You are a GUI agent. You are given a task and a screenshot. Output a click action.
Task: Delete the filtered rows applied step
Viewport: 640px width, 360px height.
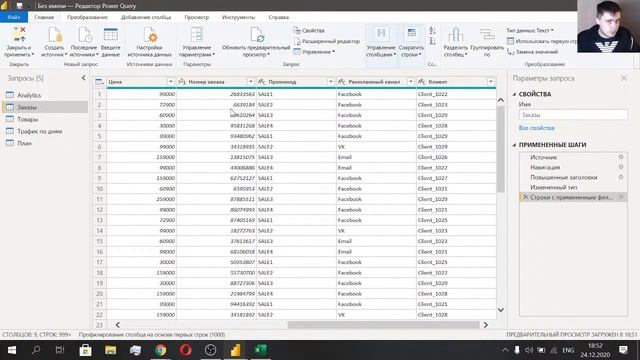525,197
